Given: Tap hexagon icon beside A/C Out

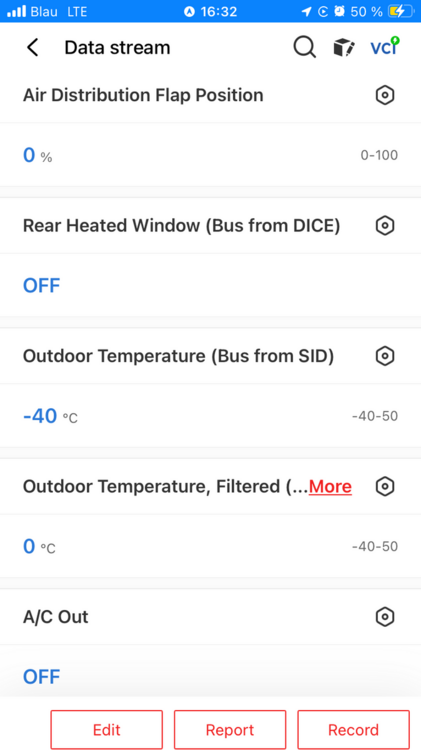Looking at the screenshot, I should [385, 617].
